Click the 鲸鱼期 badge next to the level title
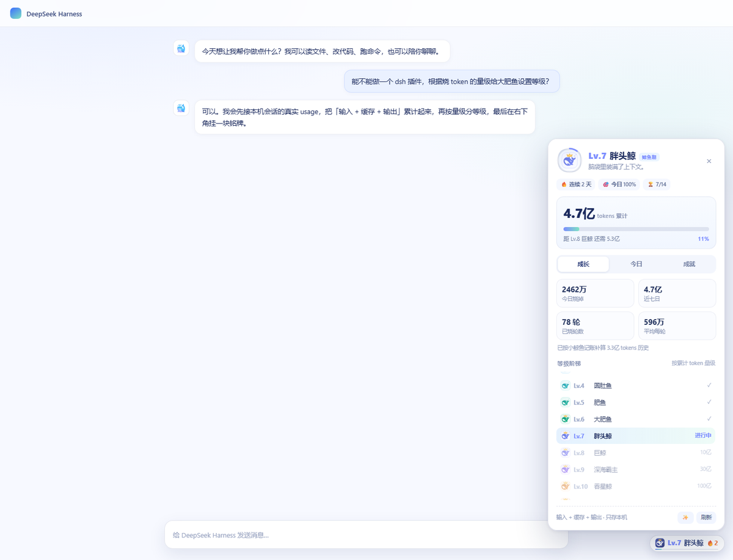 (649, 157)
